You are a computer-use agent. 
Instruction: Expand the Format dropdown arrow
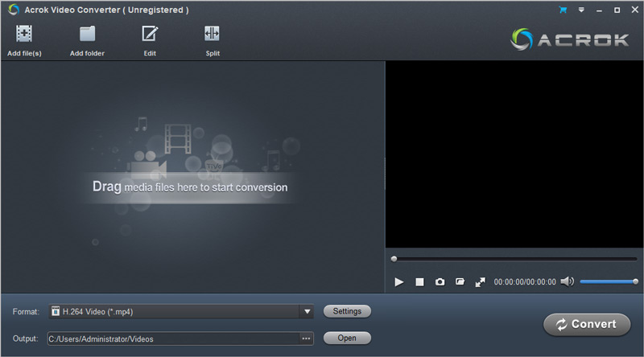pos(308,312)
